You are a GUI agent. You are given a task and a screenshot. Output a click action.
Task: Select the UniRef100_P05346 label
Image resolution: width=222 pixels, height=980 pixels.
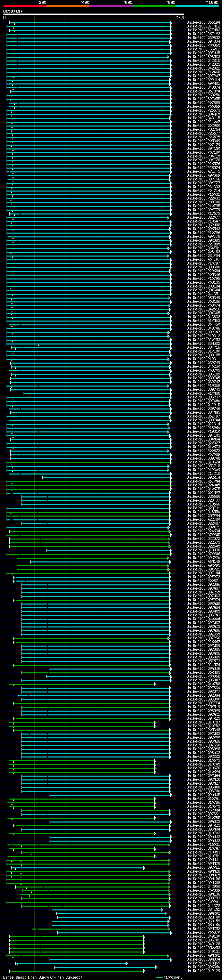(x=203, y=275)
